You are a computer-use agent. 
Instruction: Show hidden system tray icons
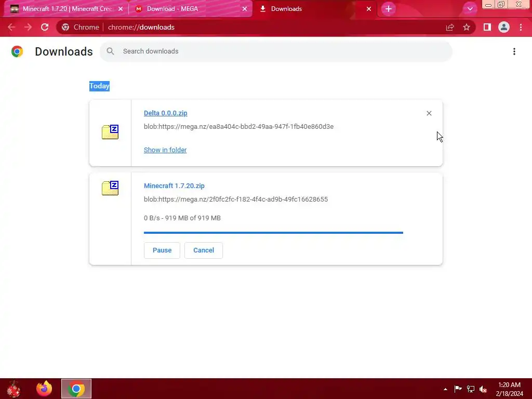click(445, 389)
